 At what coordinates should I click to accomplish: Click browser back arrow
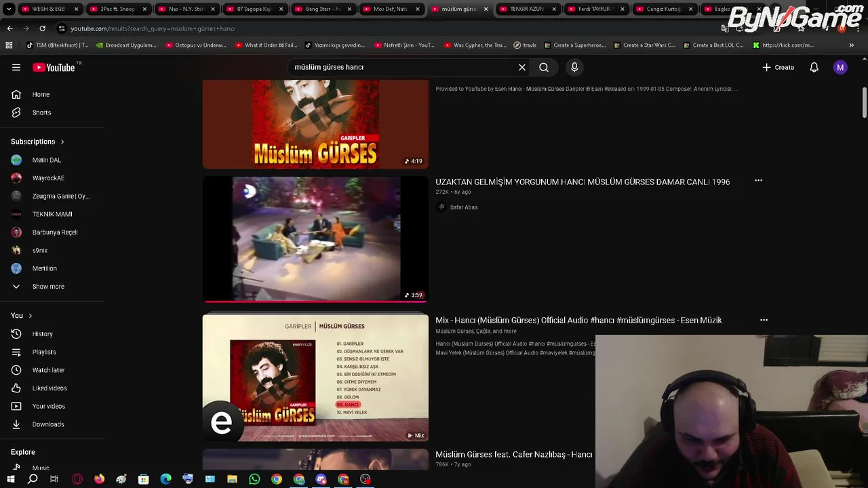point(9,28)
